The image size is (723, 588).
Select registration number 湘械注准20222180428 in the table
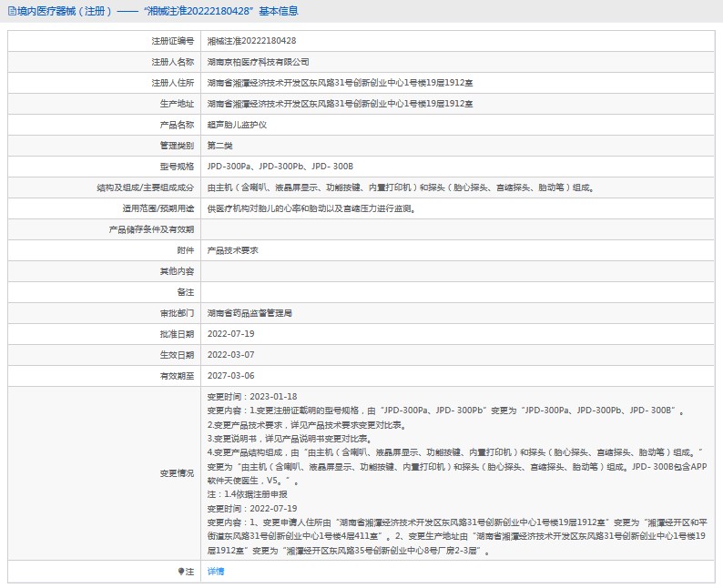(251, 41)
